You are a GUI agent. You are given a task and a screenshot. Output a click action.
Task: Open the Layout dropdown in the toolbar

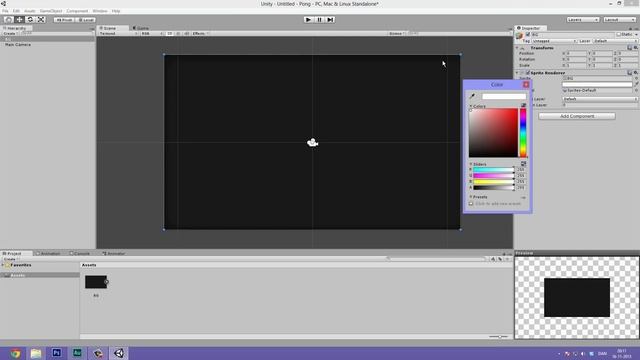[x=619, y=20]
